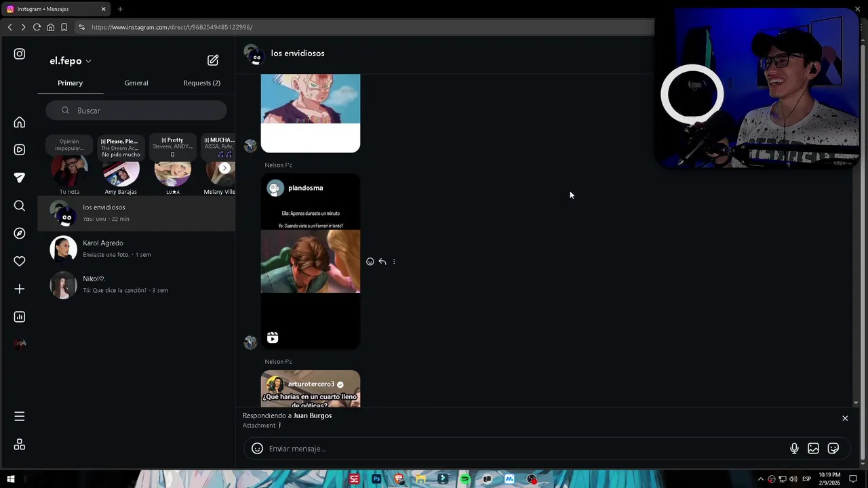Viewport: 868px width, 488px height.
Task: Focus the Buscar search field
Action: pyautogui.click(x=136, y=110)
